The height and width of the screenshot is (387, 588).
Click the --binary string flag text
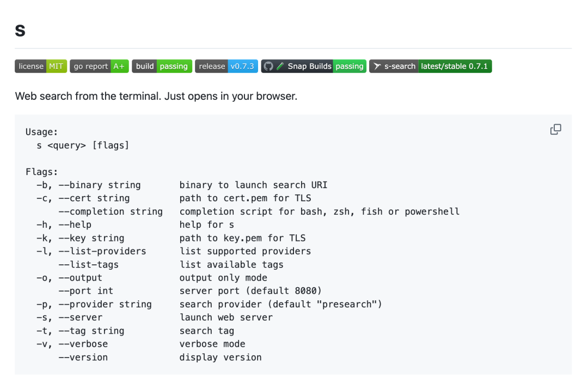pos(100,185)
